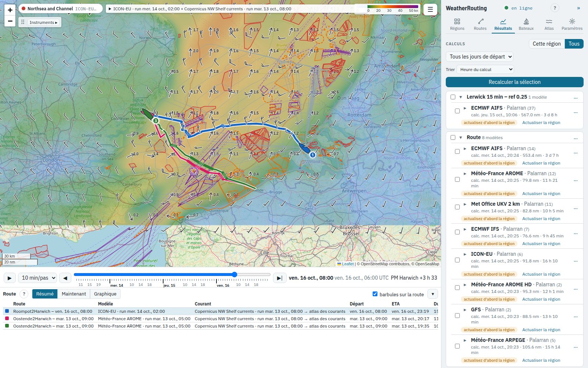Change the 10 min/pas step dropdown
Image resolution: width=588 pixels, height=368 pixels.
37,278
